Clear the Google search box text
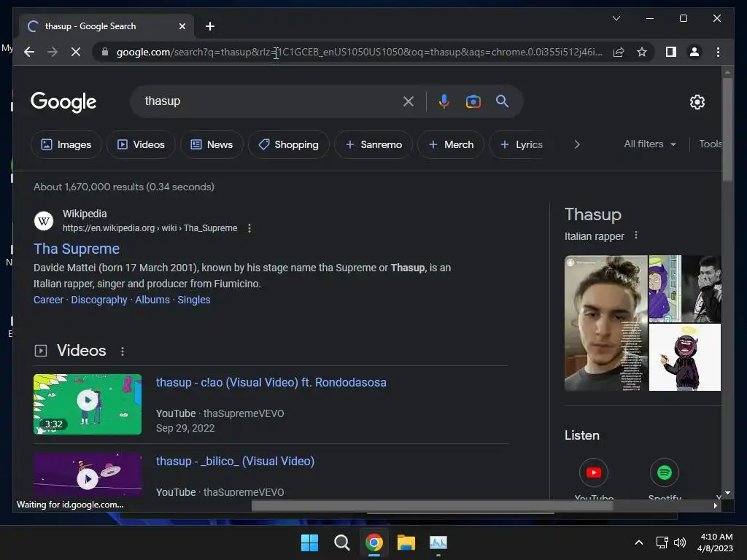 click(409, 101)
